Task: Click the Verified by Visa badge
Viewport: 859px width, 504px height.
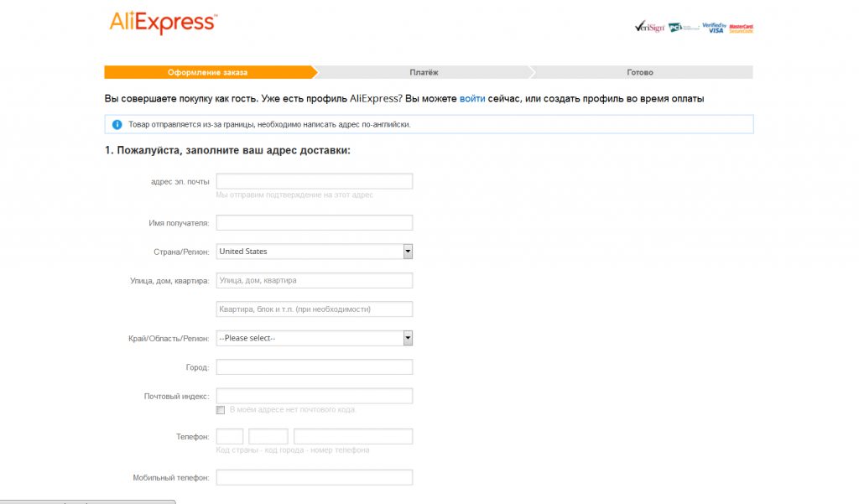Action: pyautogui.click(x=713, y=27)
